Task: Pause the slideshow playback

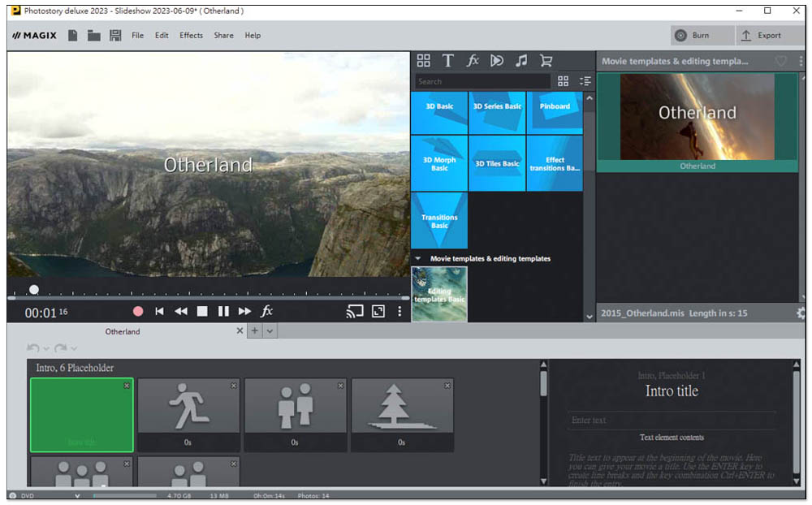Action: (223, 312)
